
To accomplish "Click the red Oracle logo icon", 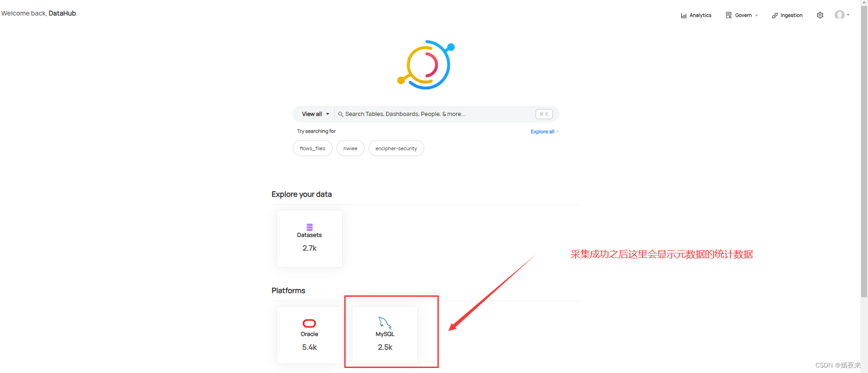I will click(x=310, y=323).
